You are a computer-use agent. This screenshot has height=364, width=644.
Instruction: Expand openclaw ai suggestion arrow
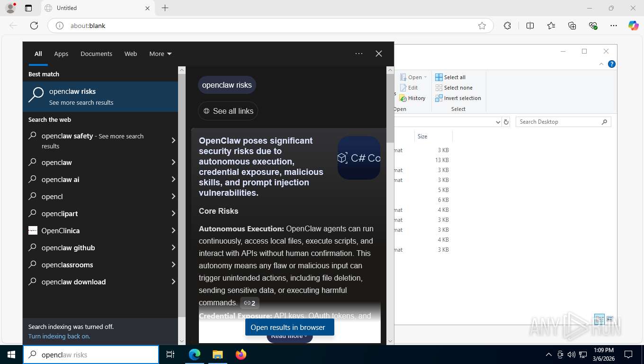click(173, 179)
